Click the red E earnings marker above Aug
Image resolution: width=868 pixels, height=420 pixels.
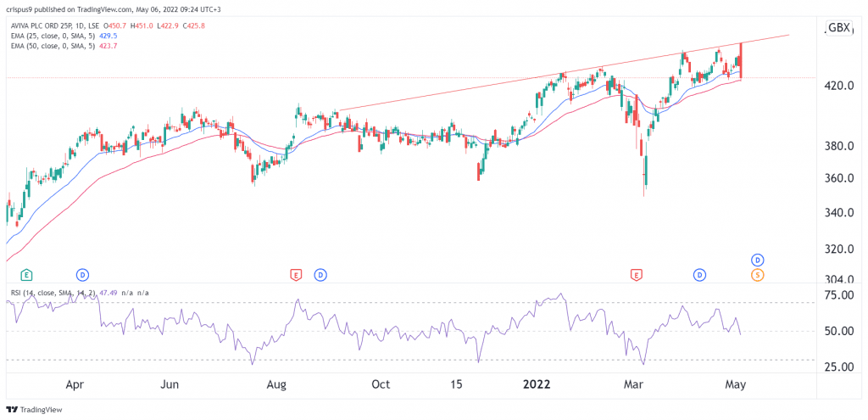296,274
